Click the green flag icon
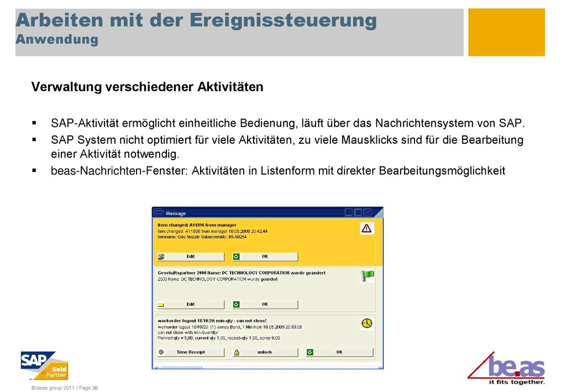566x392 pixels. [367, 276]
